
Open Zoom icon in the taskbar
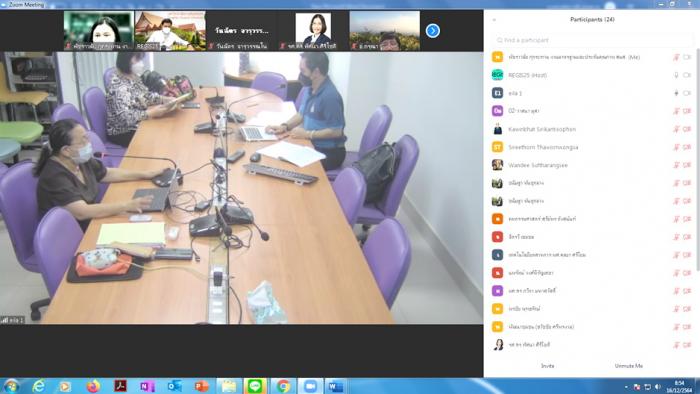(x=310, y=386)
